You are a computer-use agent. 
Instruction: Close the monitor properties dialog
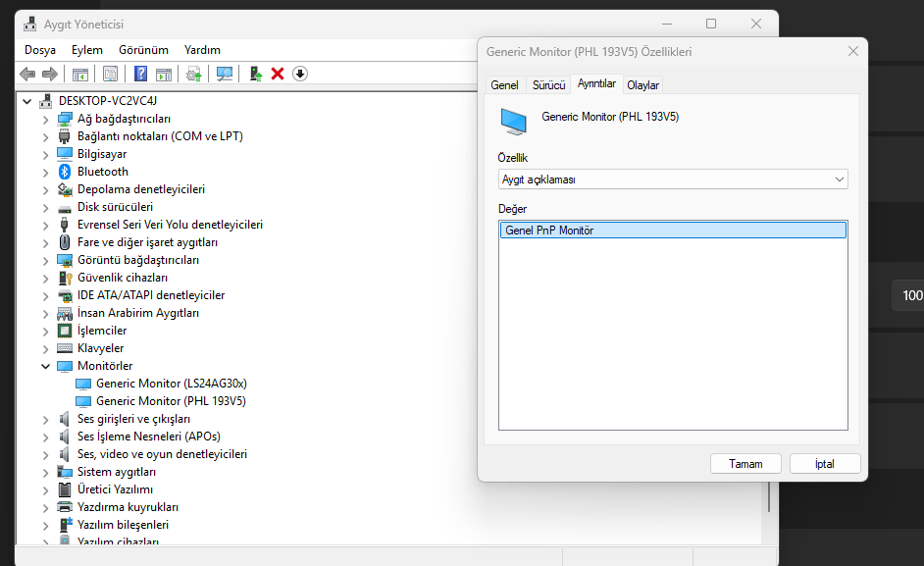click(852, 51)
